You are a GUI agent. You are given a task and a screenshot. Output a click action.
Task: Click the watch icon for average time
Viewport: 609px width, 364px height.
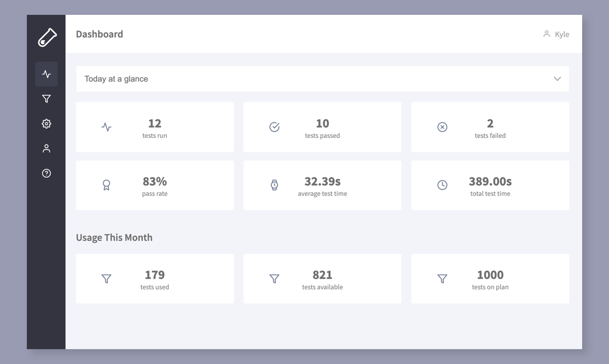274,185
